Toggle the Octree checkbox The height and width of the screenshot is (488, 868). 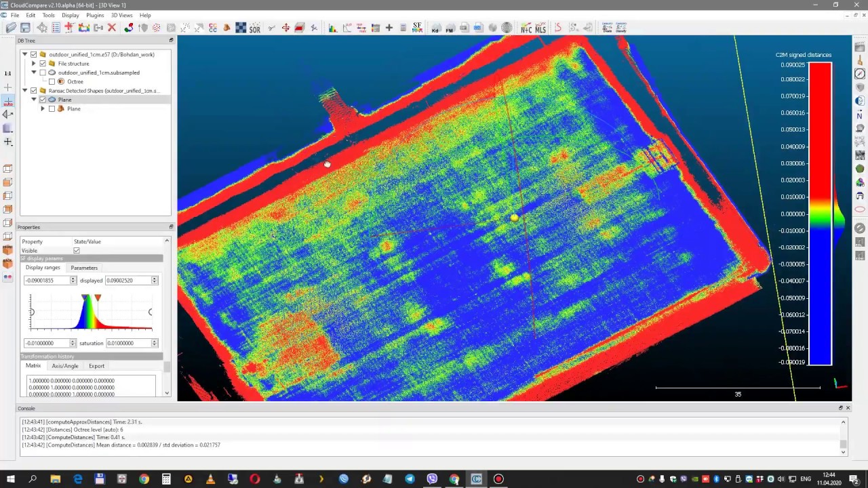(52, 81)
